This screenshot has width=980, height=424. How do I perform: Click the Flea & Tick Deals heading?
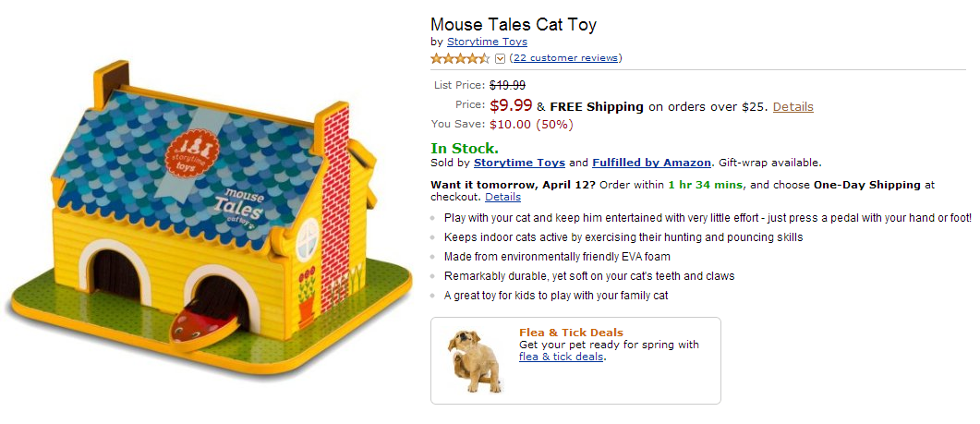click(x=571, y=333)
